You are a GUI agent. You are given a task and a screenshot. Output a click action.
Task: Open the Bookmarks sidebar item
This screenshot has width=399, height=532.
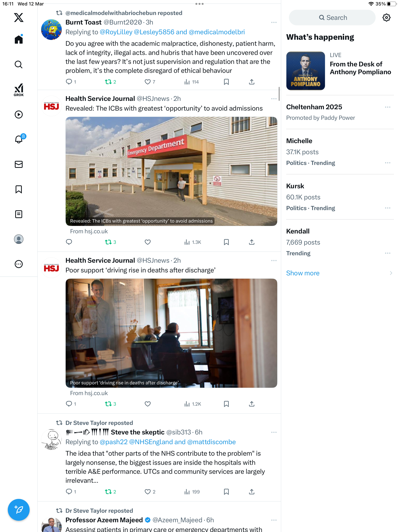click(x=19, y=189)
